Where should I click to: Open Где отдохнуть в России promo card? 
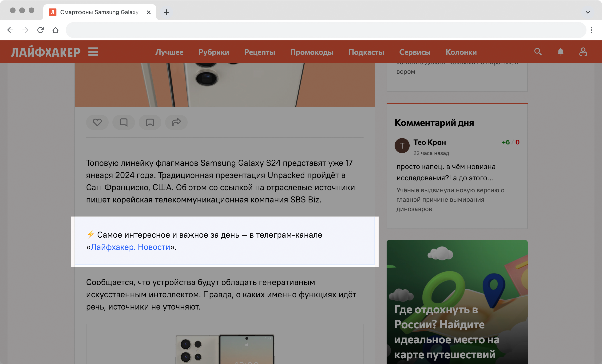457,302
